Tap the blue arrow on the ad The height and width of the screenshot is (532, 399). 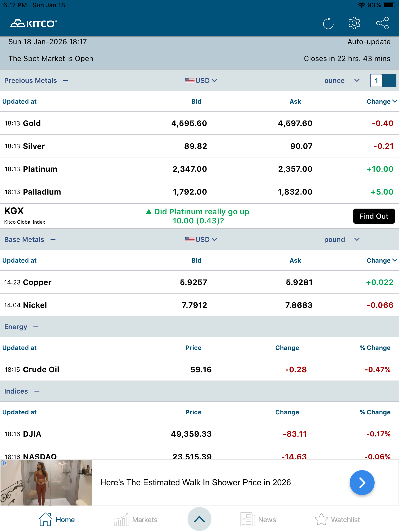tap(362, 483)
